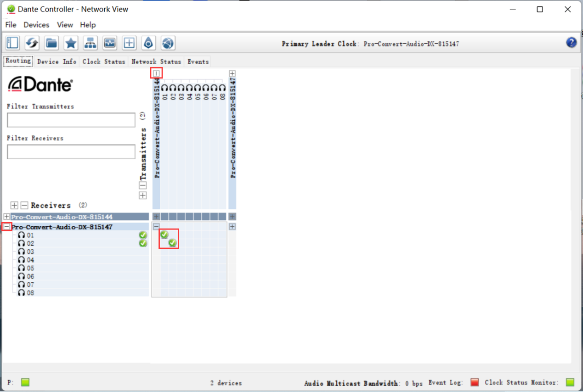Screen dimensions: 583x392
Task: Click the green P status indicator
Action: click(25, 382)
